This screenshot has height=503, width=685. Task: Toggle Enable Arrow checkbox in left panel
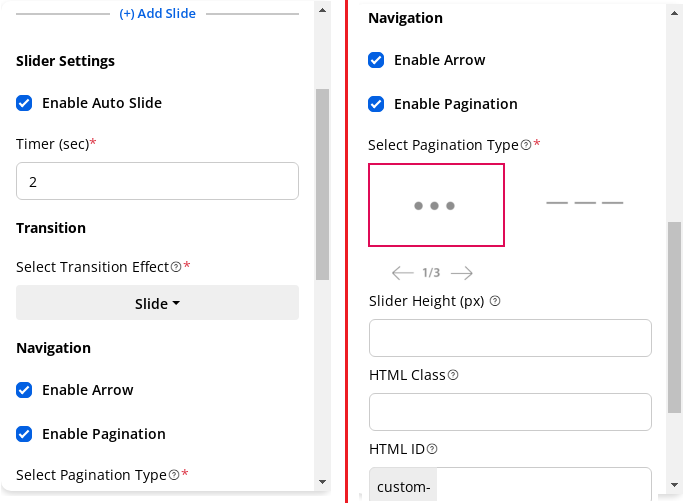coord(25,390)
